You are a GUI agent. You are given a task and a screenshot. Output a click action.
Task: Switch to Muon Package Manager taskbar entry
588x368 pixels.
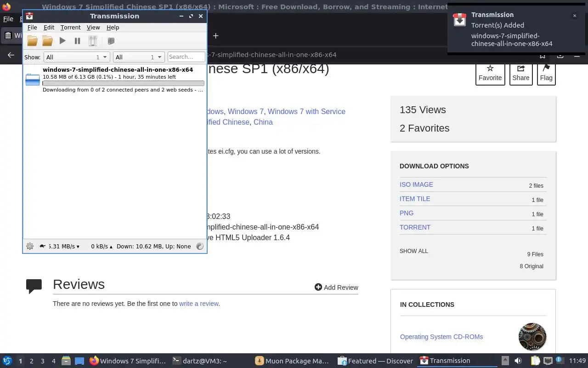point(292,361)
